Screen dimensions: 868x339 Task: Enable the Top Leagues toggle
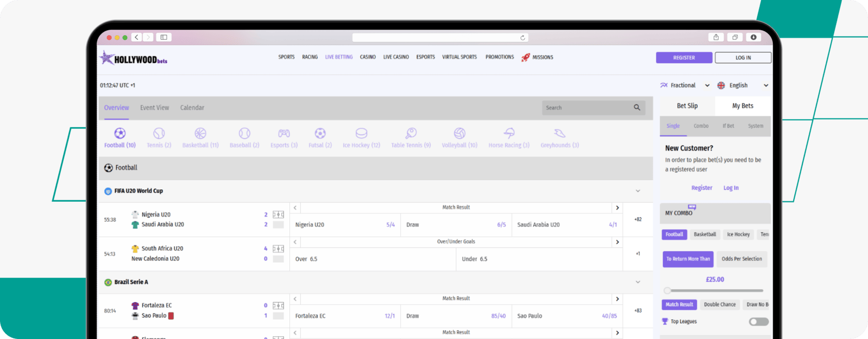(x=758, y=322)
